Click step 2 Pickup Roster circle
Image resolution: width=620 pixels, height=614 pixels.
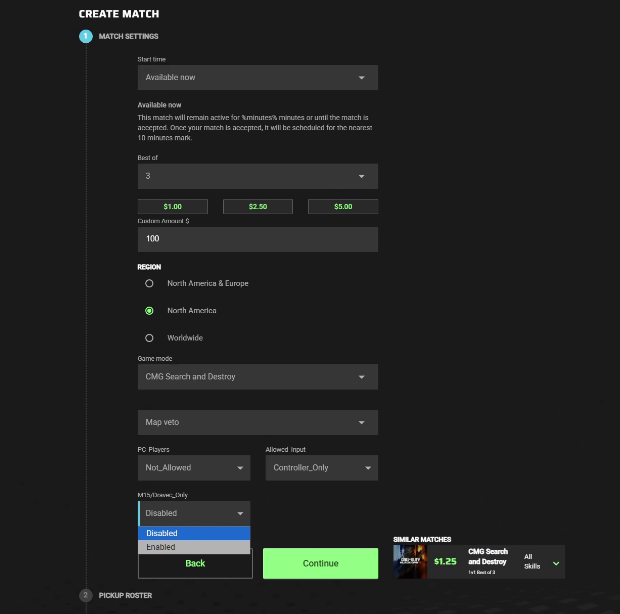pos(85,595)
